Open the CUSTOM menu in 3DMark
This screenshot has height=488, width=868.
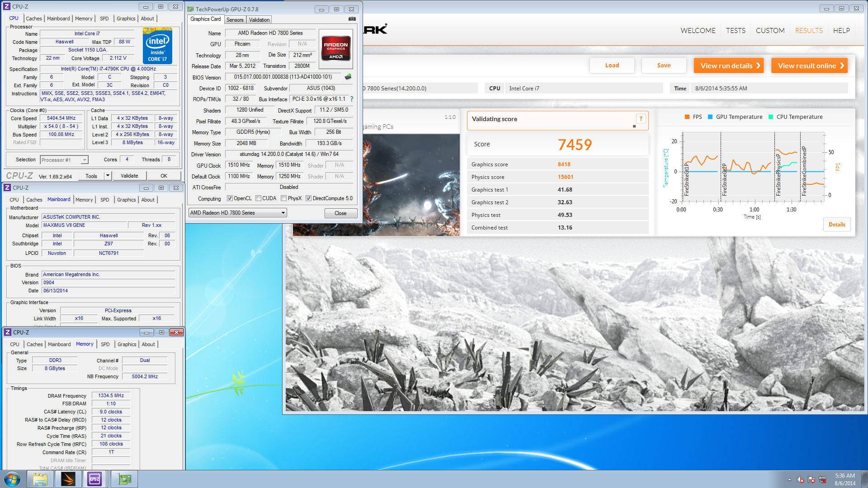[770, 30]
